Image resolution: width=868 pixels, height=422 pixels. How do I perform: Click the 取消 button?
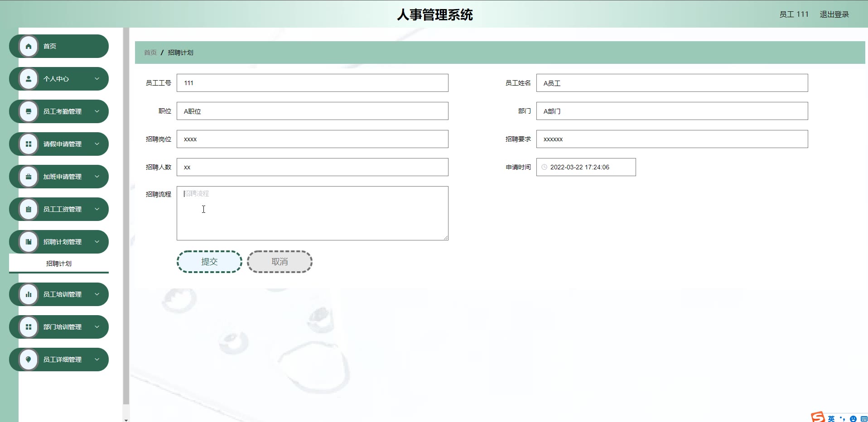(x=280, y=262)
